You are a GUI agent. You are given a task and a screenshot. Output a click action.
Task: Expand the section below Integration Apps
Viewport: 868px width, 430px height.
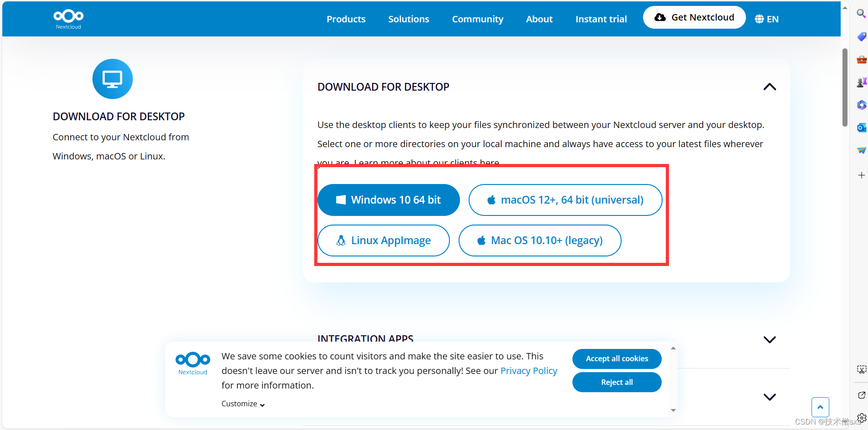coord(770,397)
